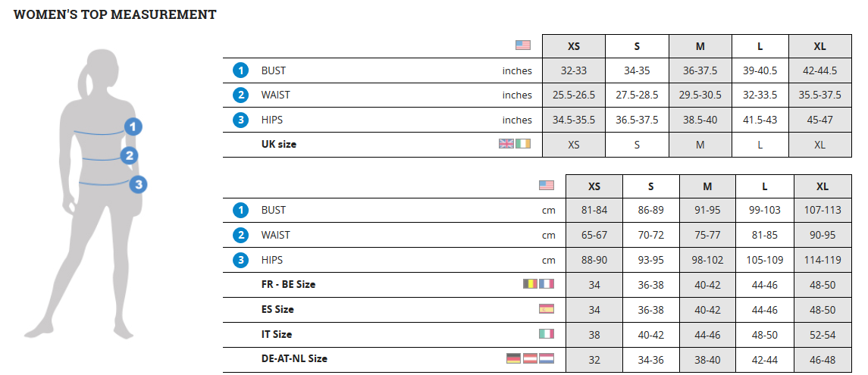Viewport: 868px width, 375px height.
Task: Click the M column header in cm table
Action: [707, 186]
